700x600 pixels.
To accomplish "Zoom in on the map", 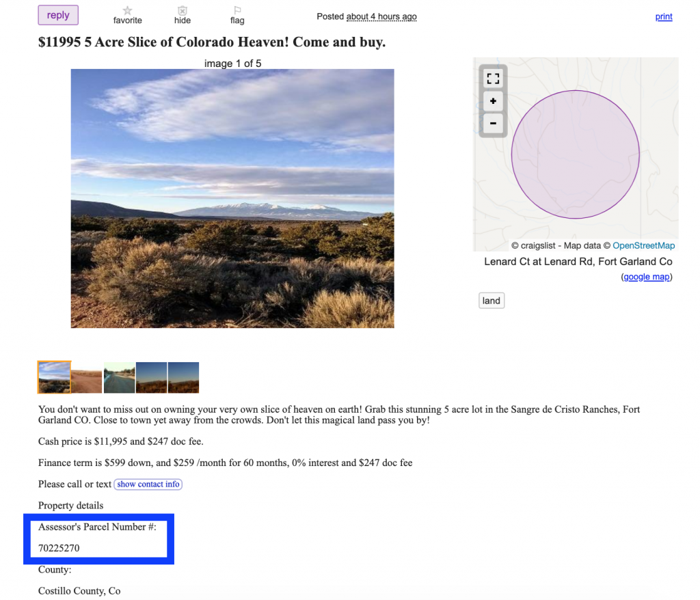I will (493, 101).
